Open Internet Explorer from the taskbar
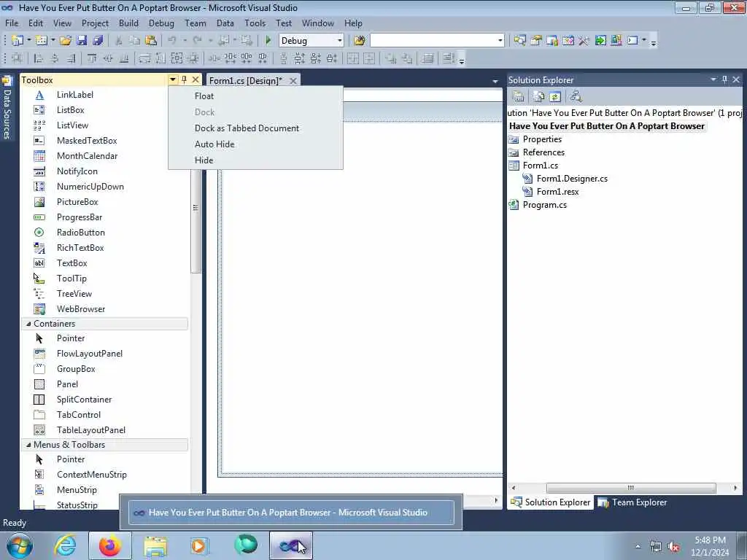The height and width of the screenshot is (560, 747). 65,545
